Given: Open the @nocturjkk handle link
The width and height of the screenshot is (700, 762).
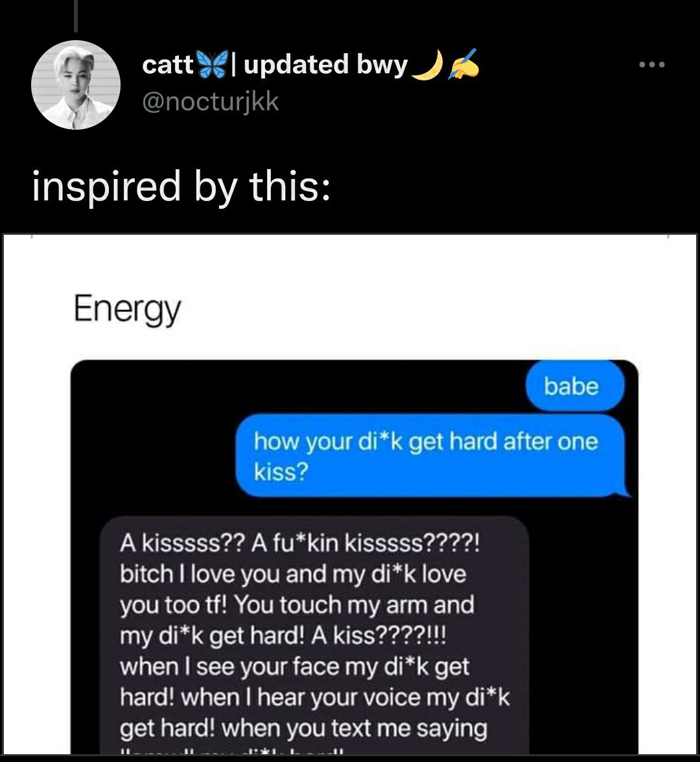Looking at the screenshot, I should (x=211, y=102).
